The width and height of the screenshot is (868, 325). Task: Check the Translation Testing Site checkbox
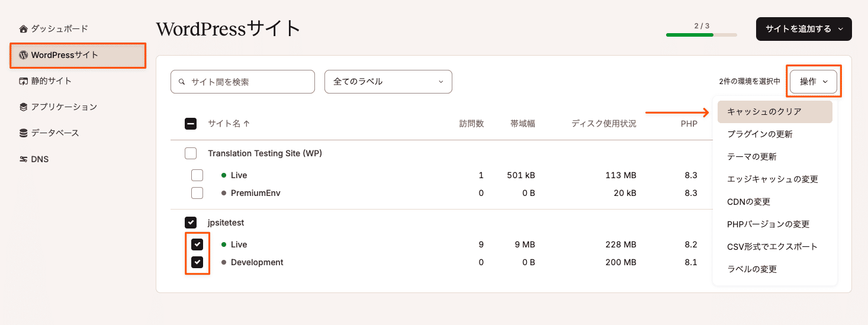click(191, 154)
